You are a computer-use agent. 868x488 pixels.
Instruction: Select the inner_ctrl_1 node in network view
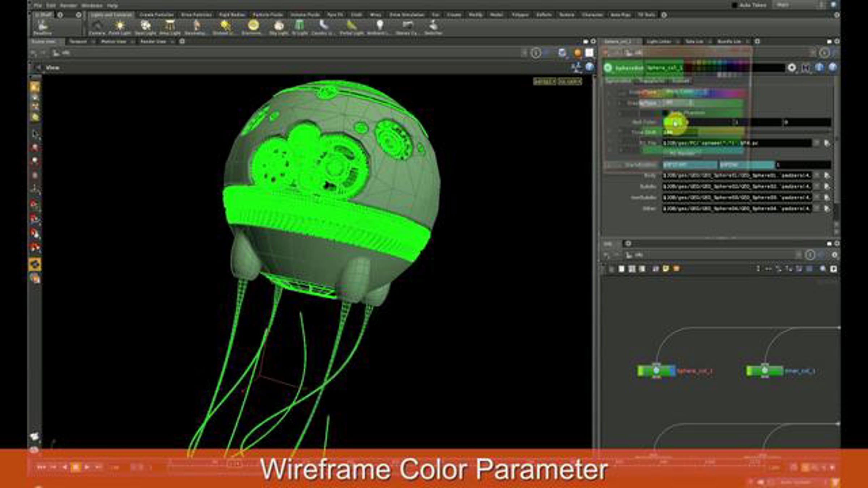[765, 371]
